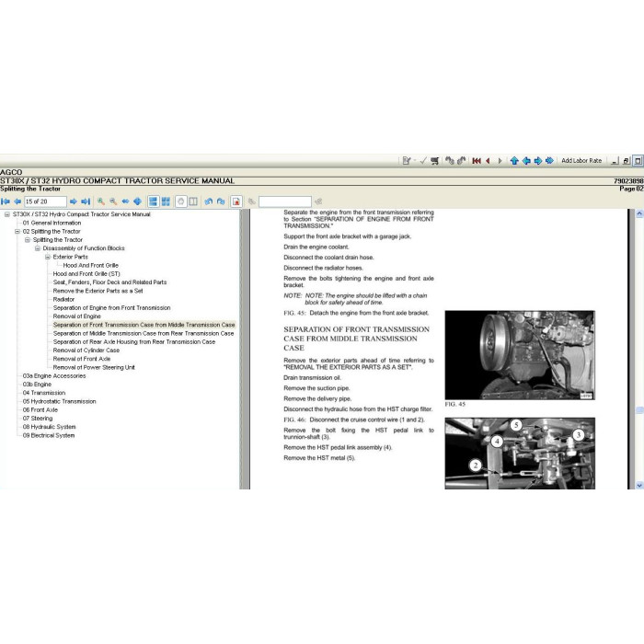Click Add Labor Rate button
Image resolution: width=644 pixels, height=644 pixels.
tap(581, 161)
